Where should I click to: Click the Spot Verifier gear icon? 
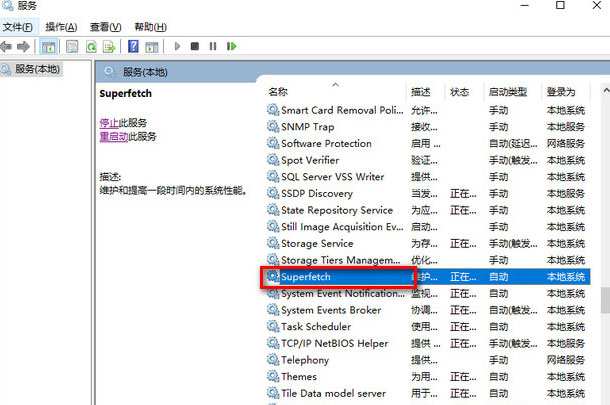pos(273,160)
